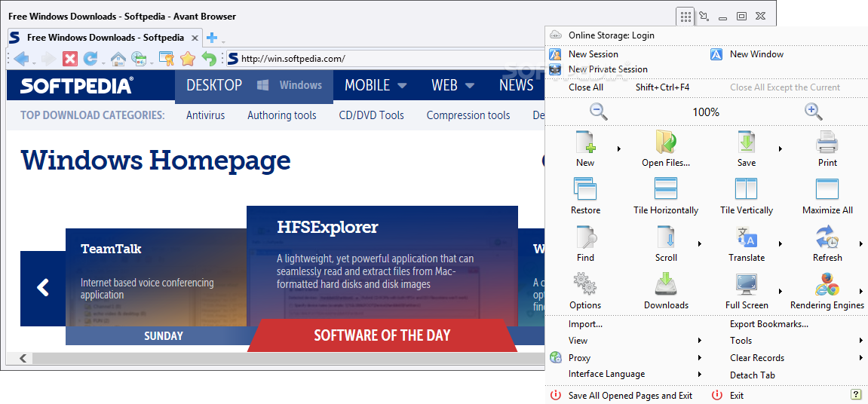Add a new tab with plus icon

[x=211, y=38]
